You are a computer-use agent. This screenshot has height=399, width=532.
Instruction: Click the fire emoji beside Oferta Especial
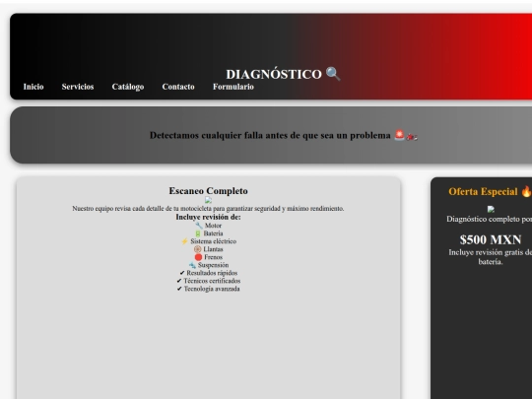click(526, 191)
